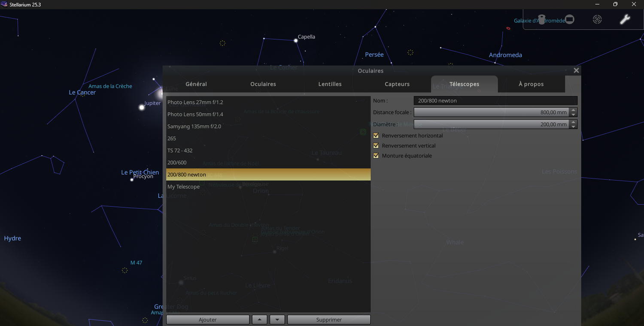
Task: Click the Distance focale 800,00 mm field
Action: [492, 112]
